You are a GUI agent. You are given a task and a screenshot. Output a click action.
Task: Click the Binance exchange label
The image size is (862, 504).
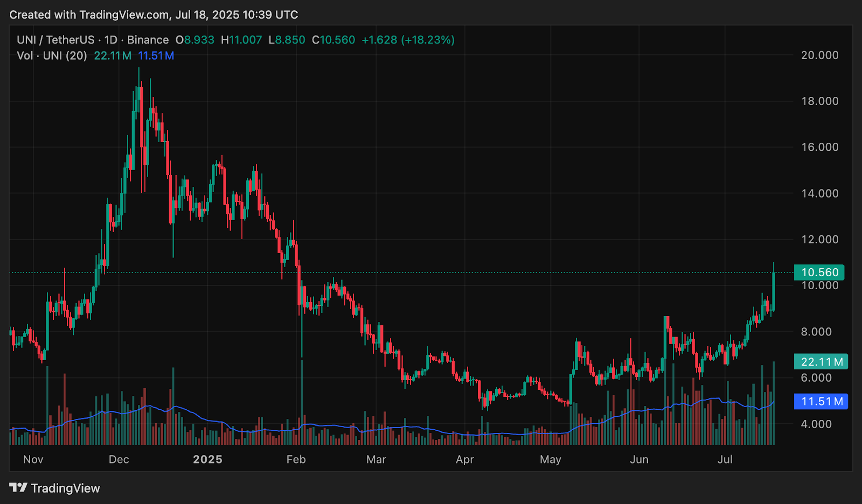[x=149, y=39]
